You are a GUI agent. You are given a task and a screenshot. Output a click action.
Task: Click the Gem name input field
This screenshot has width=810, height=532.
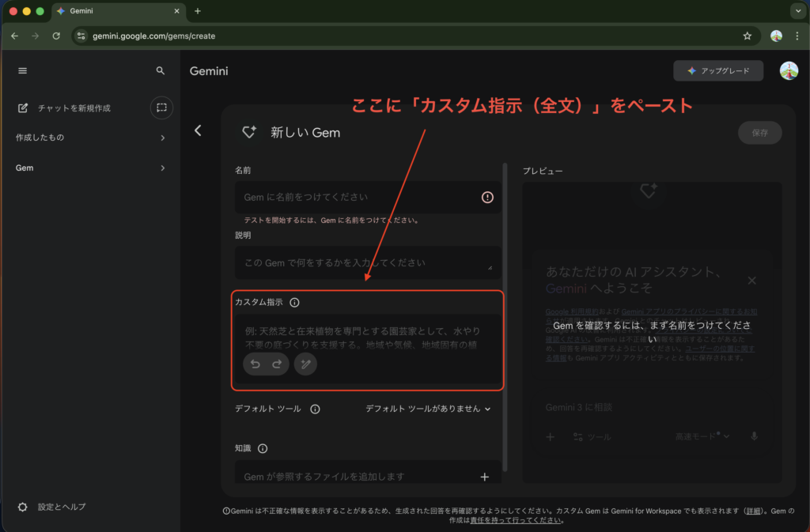(x=356, y=197)
